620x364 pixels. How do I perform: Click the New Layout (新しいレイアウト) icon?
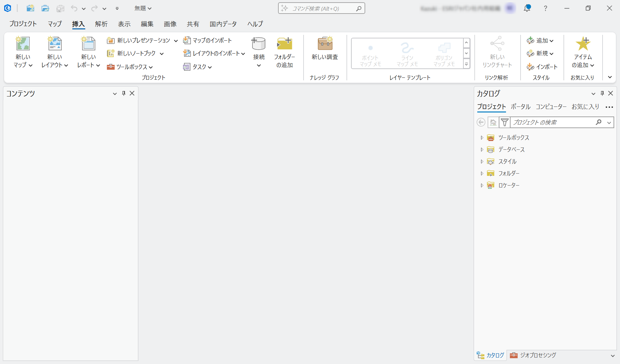tap(55, 44)
